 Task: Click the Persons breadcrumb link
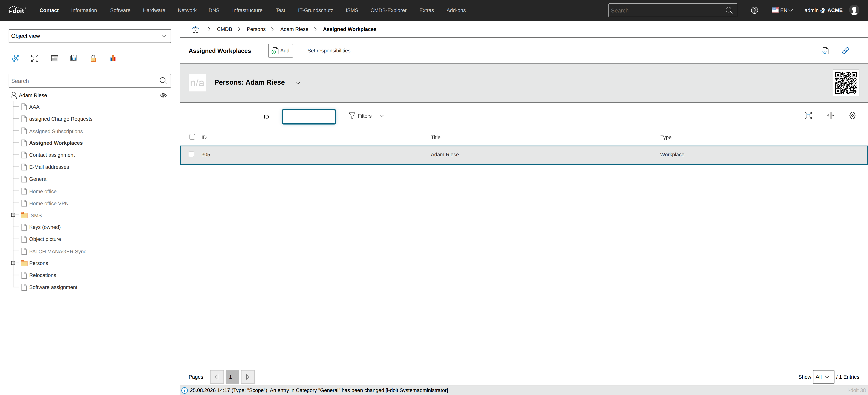[x=256, y=29]
